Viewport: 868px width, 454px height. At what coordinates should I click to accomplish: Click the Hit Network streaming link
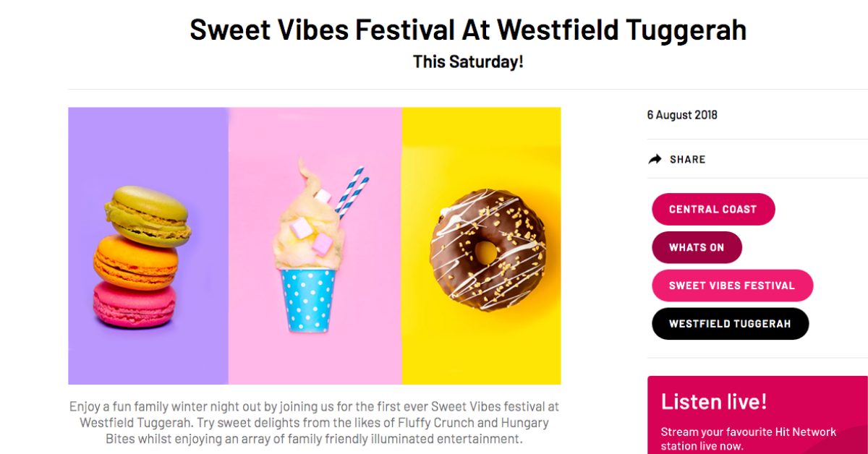(748, 437)
